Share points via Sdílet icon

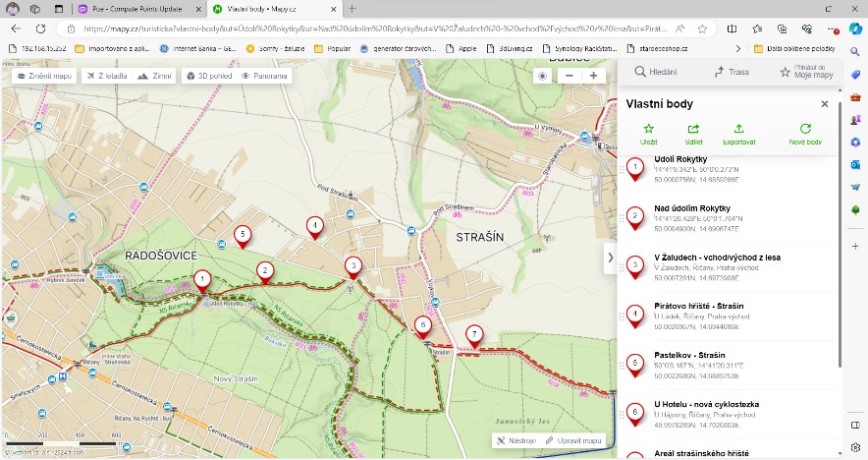(x=693, y=134)
